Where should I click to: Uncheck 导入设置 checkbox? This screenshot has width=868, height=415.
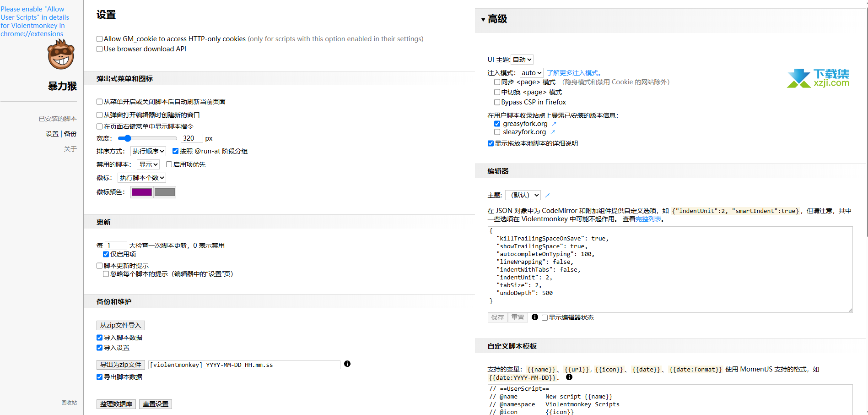coord(99,348)
